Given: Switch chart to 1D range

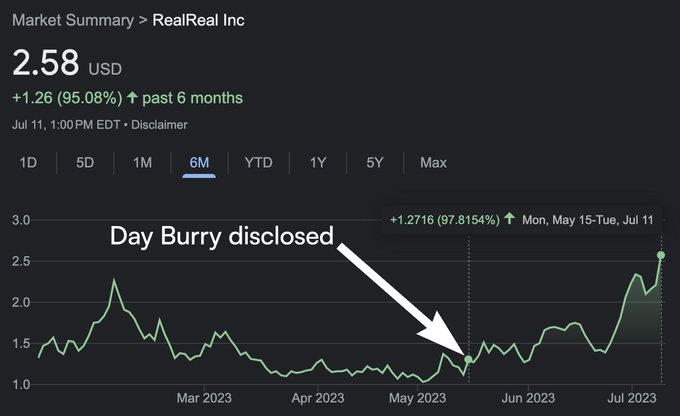Looking at the screenshot, I should pyautogui.click(x=29, y=162).
